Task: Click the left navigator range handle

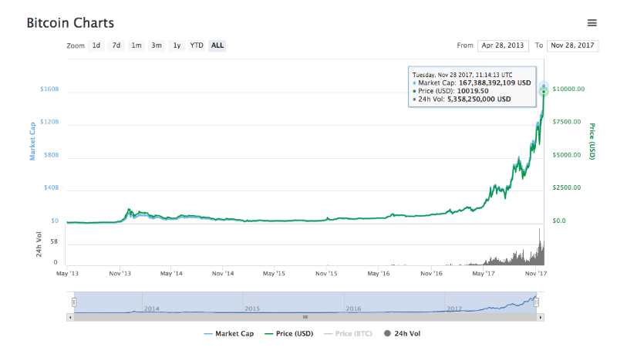Action: tap(74, 302)
